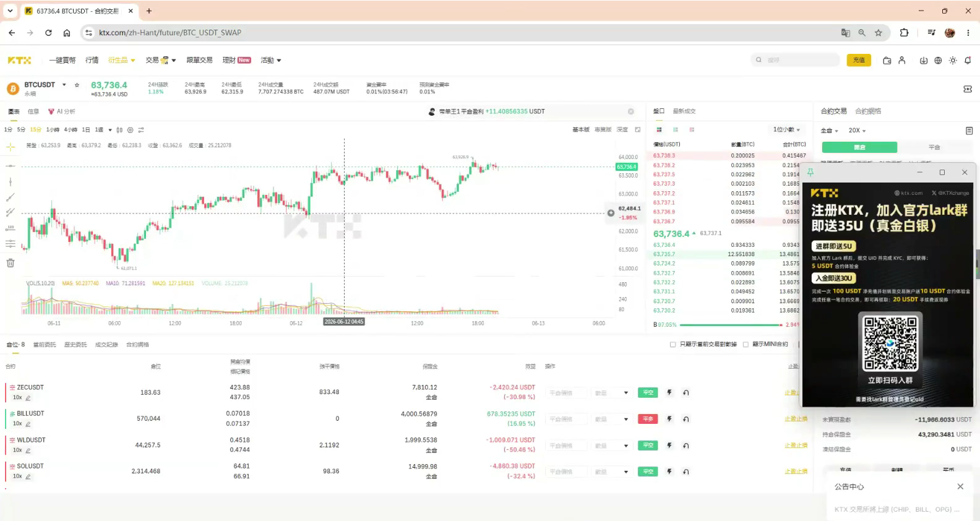Select the 15分 timeframe

35,130
